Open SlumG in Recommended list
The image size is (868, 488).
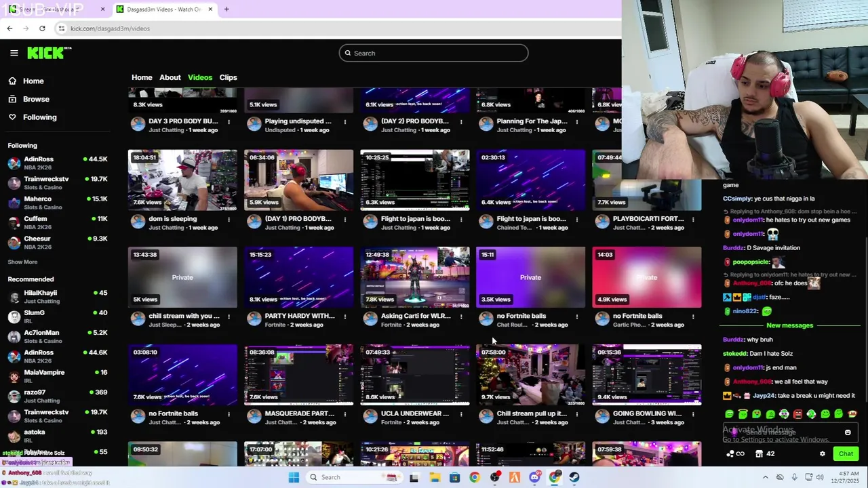[58, 317]
